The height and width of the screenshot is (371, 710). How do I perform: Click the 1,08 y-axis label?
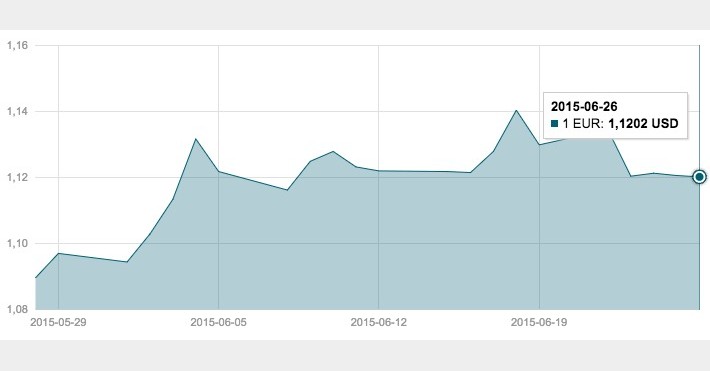pos(17,309)
